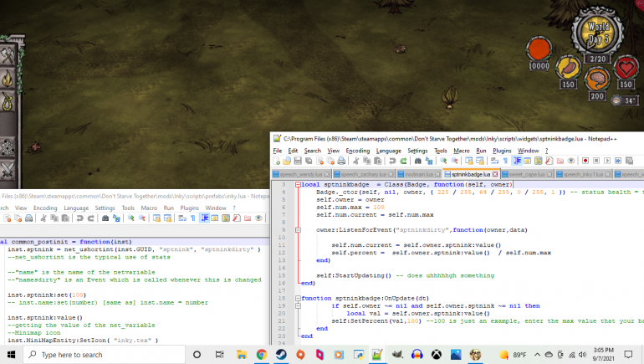The height and width of the screenshot is (364, 644).
Task: Open Function List icon in sptninkbadge toolbar
Action: 549,161
